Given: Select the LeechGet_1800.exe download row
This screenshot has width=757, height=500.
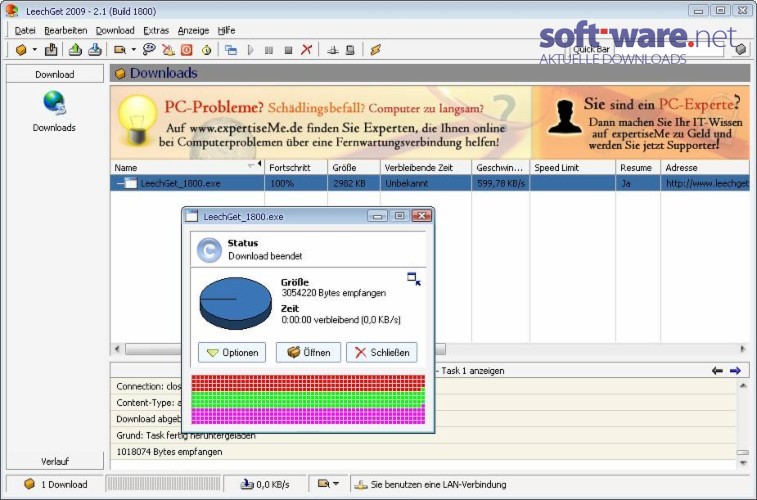Looking at the screenshot, I should click(430, 183).
